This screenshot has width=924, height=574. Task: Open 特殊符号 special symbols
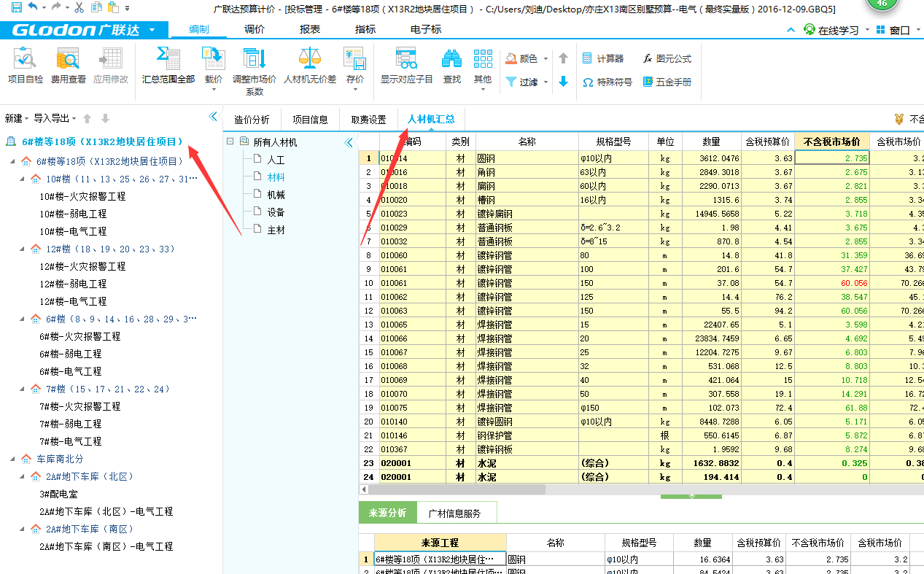(x=607, y=82)
